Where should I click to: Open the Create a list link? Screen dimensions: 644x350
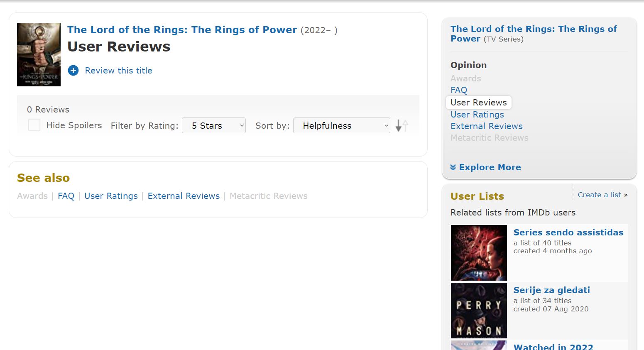tap(603, 195)
